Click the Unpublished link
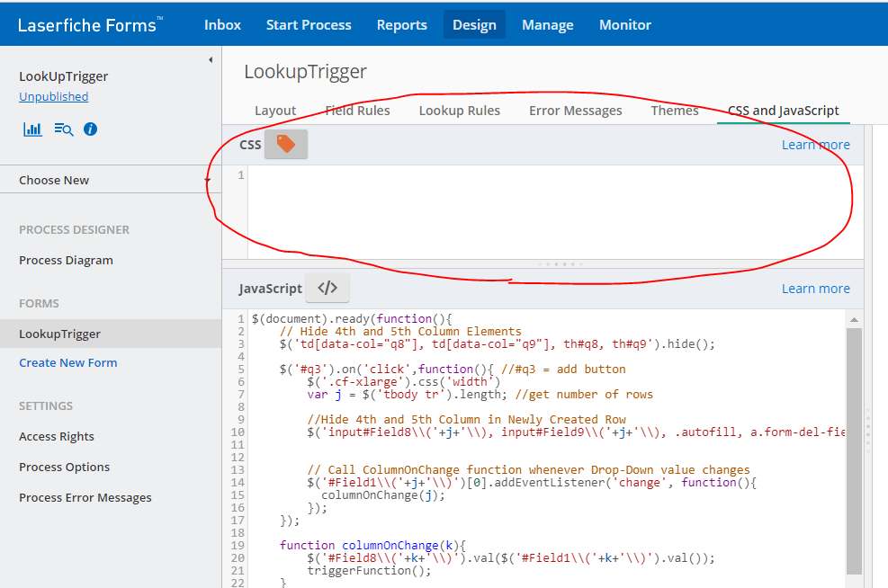The height and width of the screenshot is (588, 888). (53, 96)
